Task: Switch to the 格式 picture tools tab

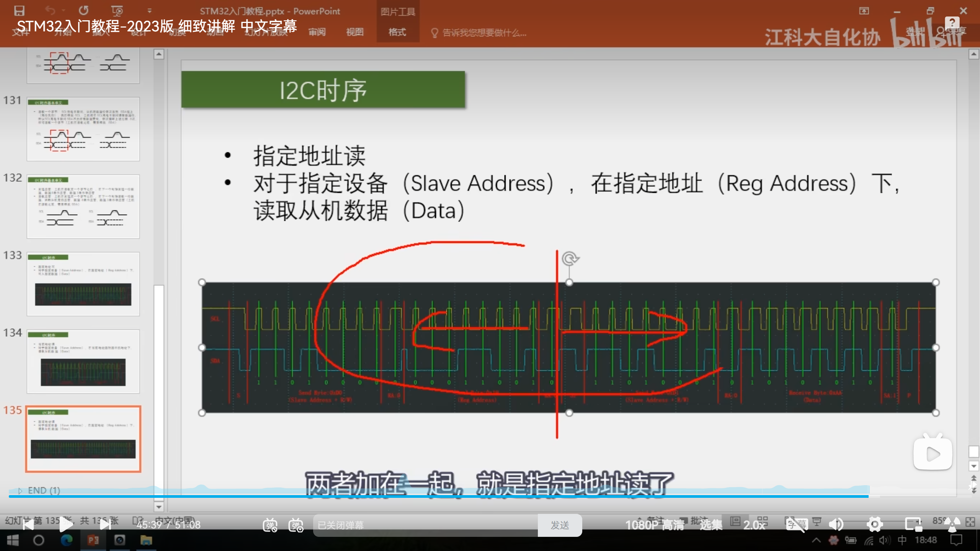Action: [397, 32]
